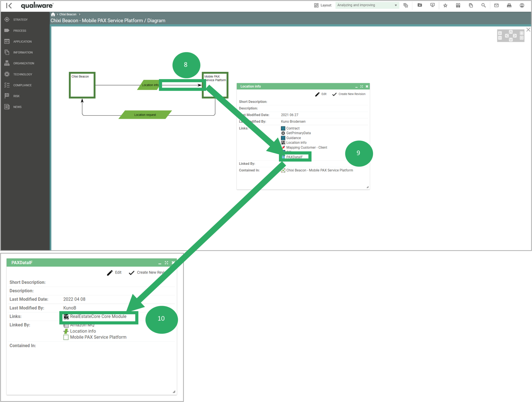Select the Technology sidebar icon
The height and width of the screenshot is (402, 532).
coord(22,74)
